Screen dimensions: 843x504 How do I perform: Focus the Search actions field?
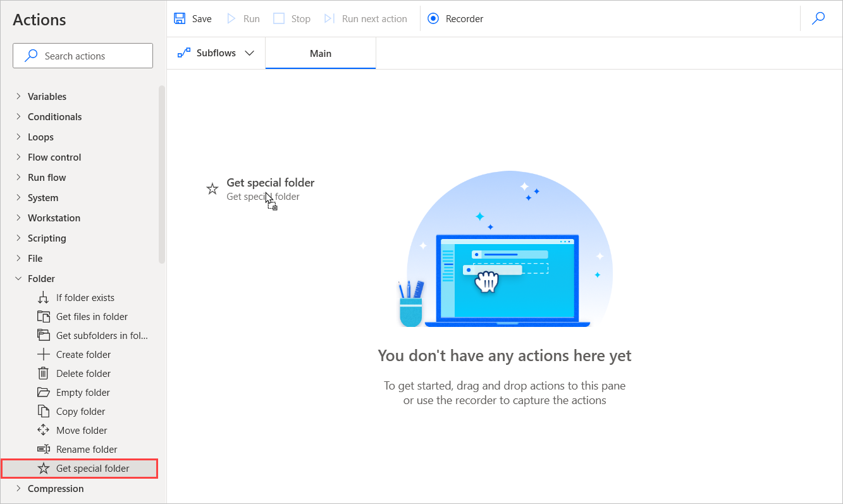click(83, 56)
